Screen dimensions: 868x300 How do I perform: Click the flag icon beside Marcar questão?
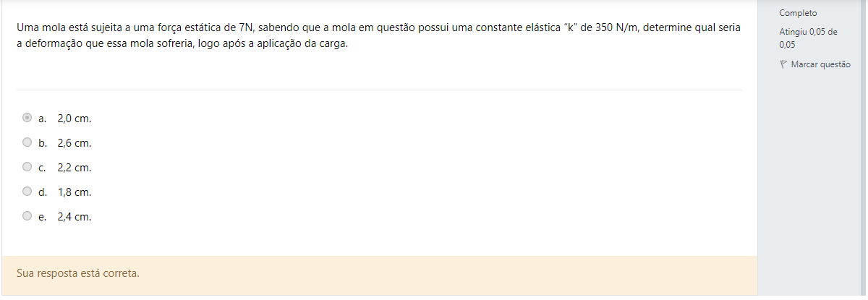pos(783,64)
